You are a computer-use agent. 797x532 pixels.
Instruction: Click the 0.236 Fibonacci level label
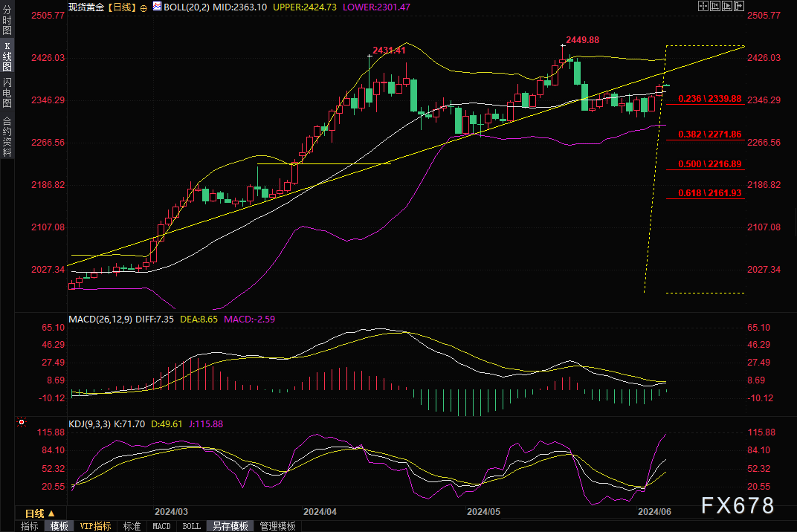coord(710,99)
